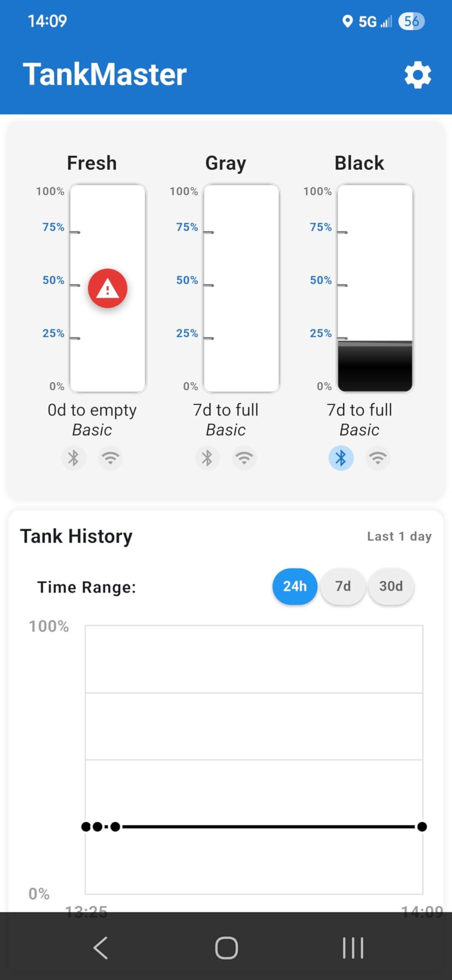The width and height of the screenshot is (452, 980).
Task: Tap the '7d to full' label under Black
Action: 359,410
